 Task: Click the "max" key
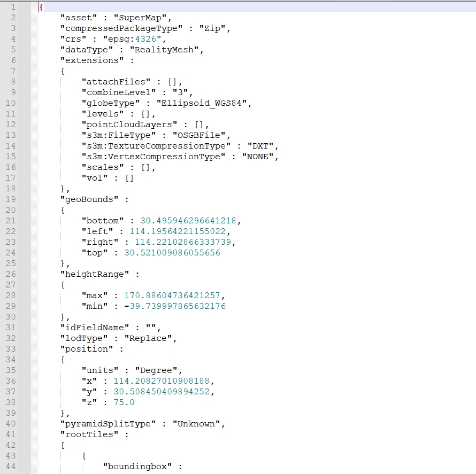coord(95,295)
